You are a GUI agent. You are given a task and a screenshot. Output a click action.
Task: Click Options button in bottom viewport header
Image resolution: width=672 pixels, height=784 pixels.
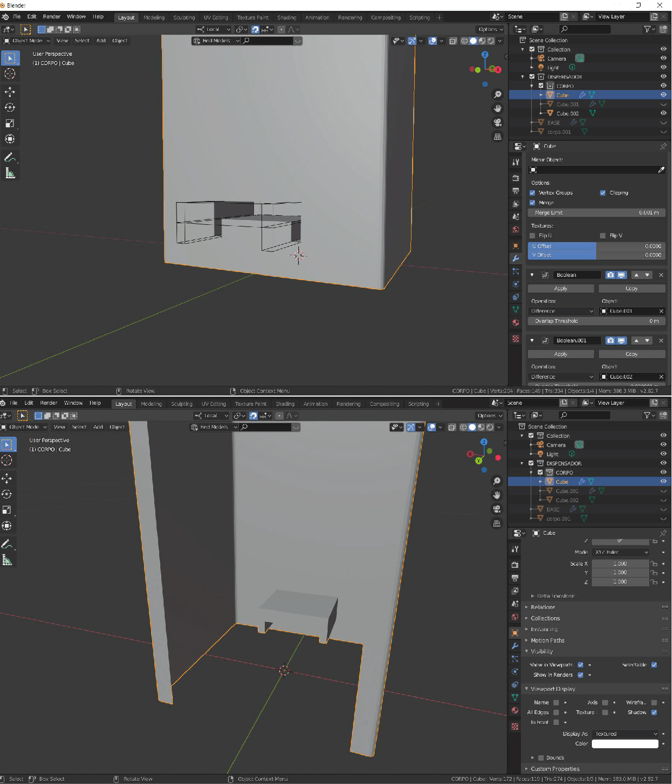click(489, 416)
